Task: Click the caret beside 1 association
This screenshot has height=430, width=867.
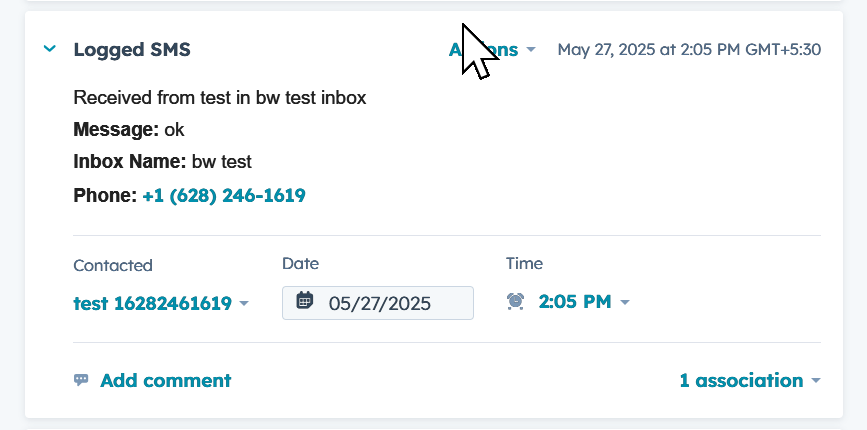Action: [816, 381]
